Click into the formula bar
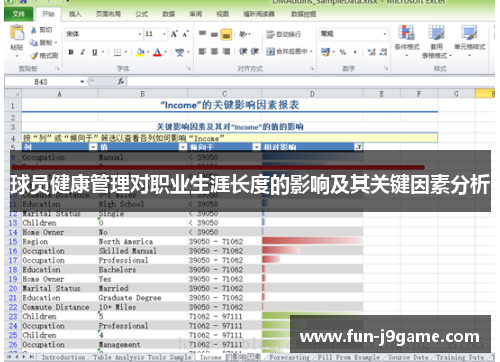Image resolution: width=500 pixels, height=362 pixels. coord(311,82)
